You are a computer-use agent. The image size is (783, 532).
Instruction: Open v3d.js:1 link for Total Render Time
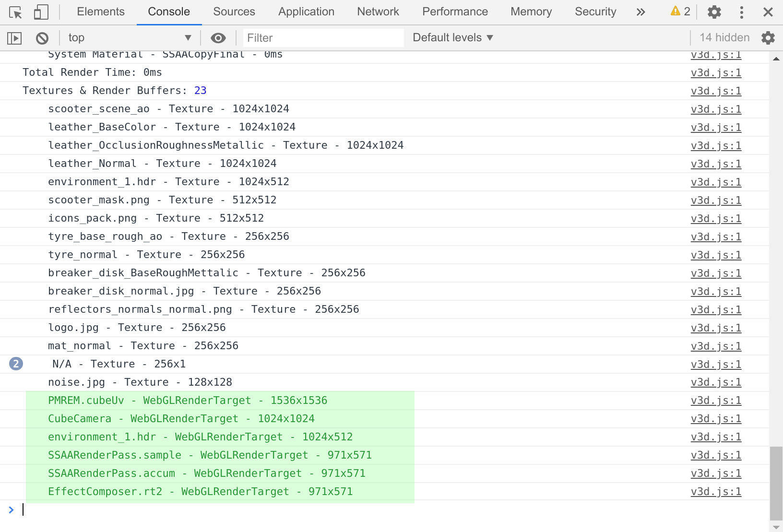[x=716, y=73]
